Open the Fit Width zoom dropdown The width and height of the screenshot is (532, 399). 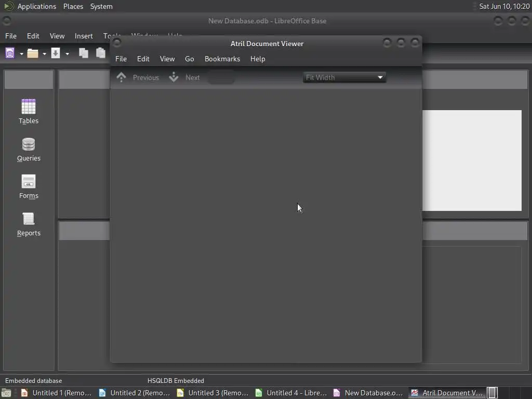click(x=344, y=77)
